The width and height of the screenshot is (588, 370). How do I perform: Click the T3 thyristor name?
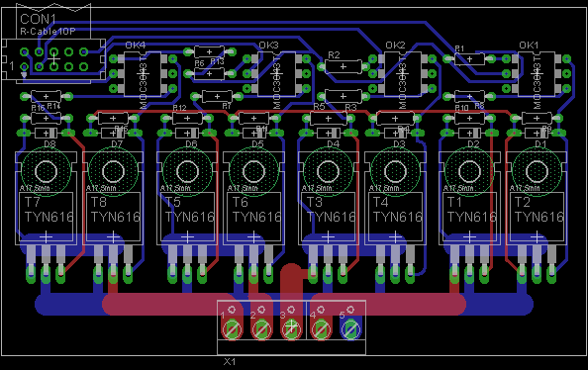(314, 203)
